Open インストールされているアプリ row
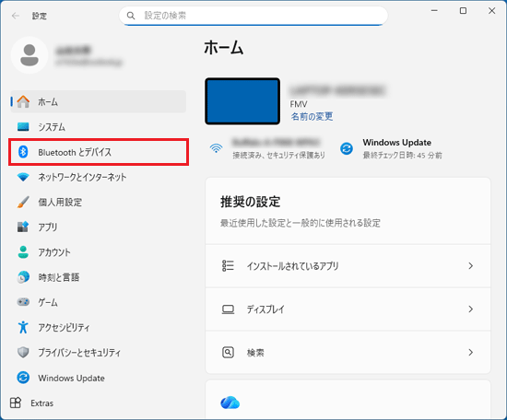Image resolution: width=507 pixels, height=420 pixels. point(348,266)
